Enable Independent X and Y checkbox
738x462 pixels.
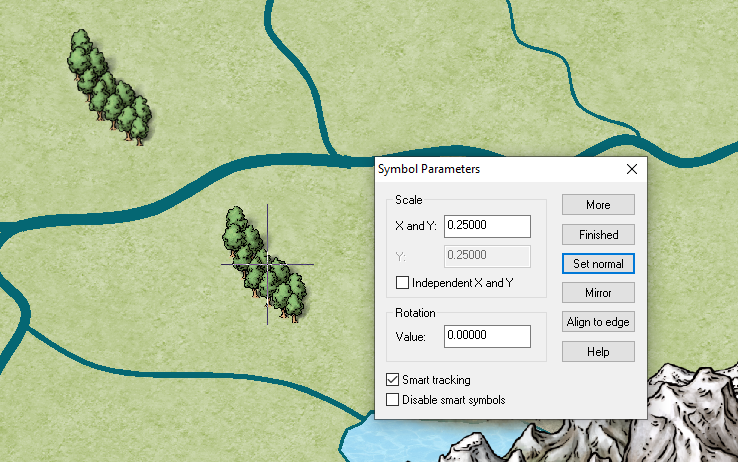403,283
